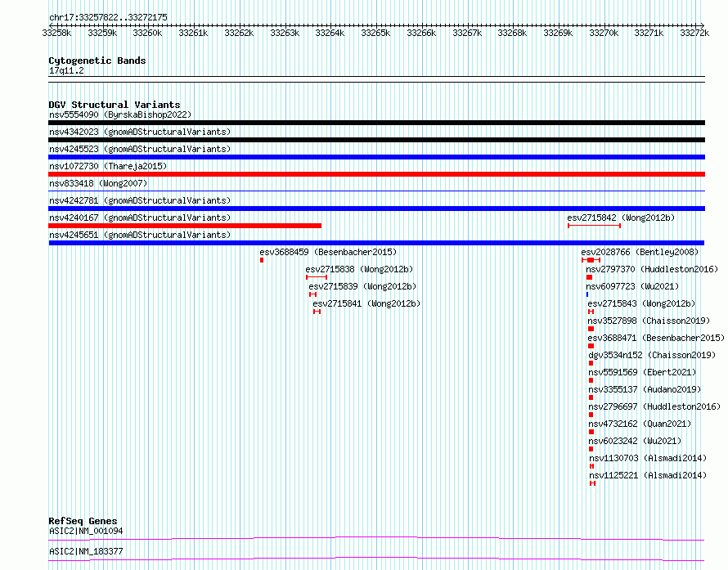728x570 pixels.
Task: Click nsv4242781 gnomAD variant label
Action: (x=140, y=200)
